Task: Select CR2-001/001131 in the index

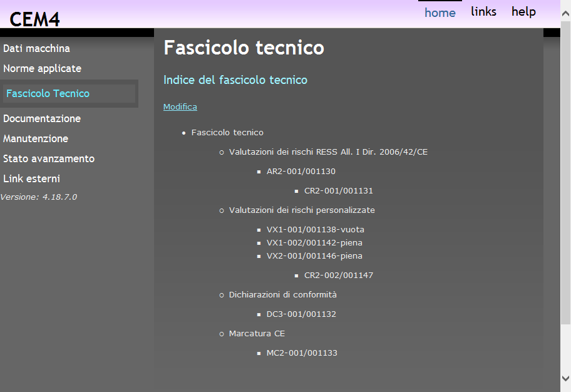Action: pyautogui.click(x=339, y=189)
